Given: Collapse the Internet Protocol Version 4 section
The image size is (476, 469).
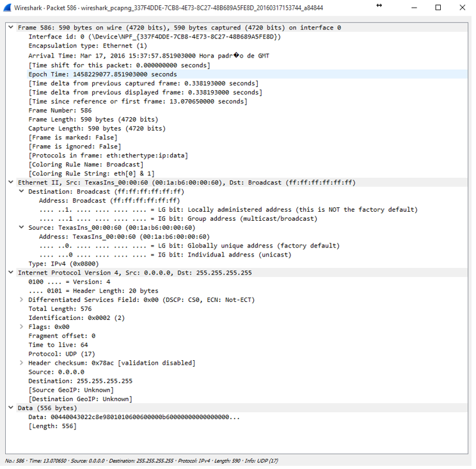Looking at the screenshot, I should pyautogui.click(x=11, y=273).
